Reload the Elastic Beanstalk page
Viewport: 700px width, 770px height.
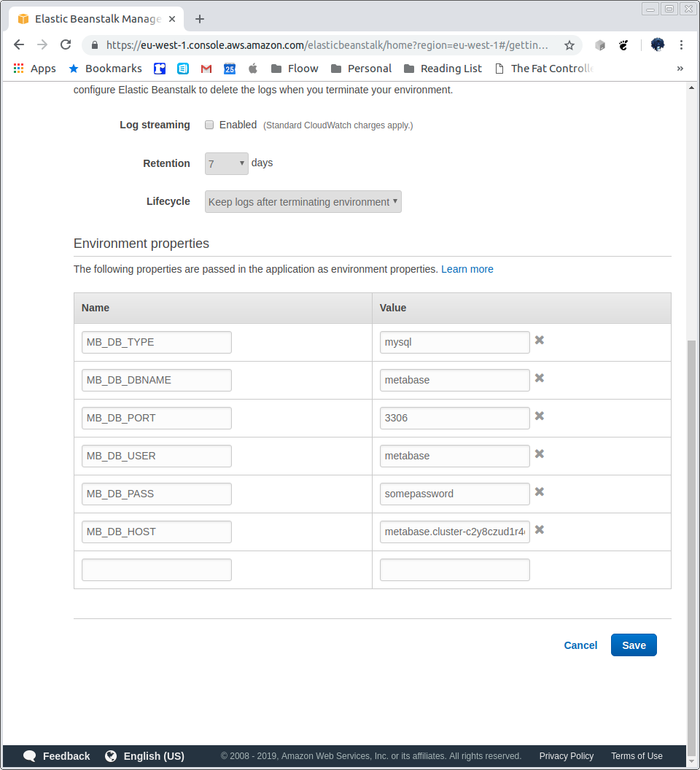[x=66, y=44]
